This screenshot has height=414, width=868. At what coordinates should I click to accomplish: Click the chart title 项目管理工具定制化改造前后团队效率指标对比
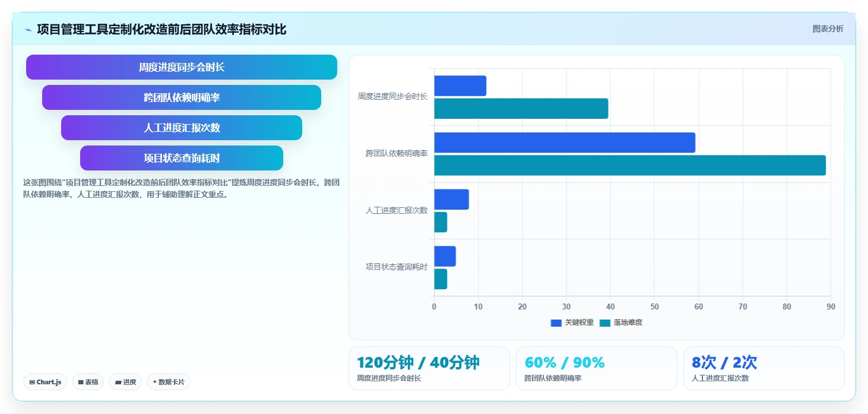(x=161, y=29)
